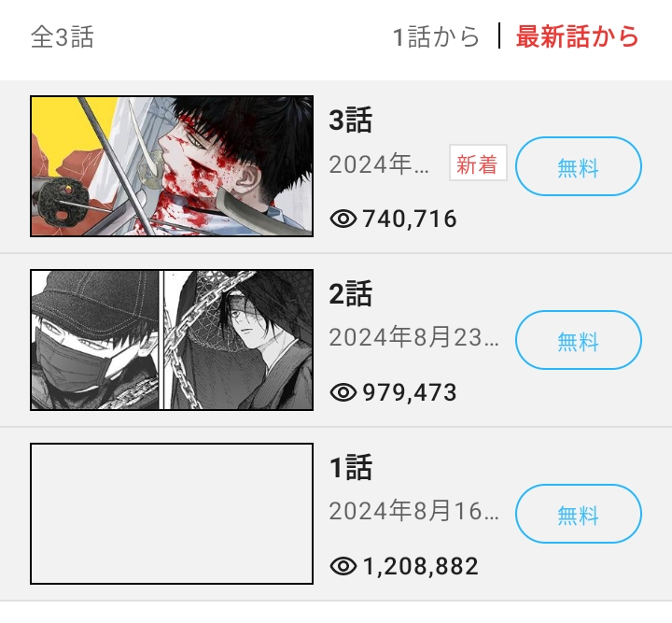Screen dimensions: 672x623
Task: Click the 新着 badge on 3話
Action: point(478,163)
